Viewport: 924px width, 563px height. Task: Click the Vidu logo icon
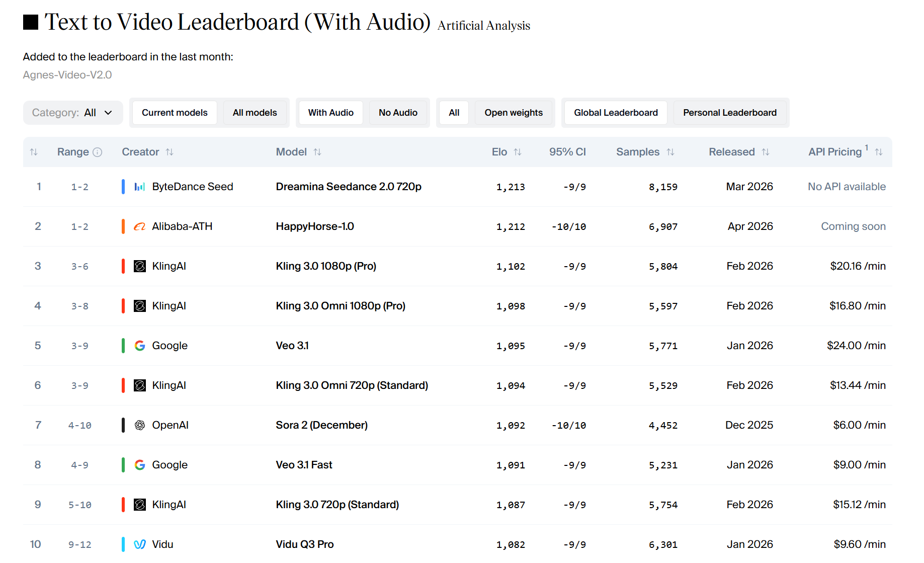coord(140,544)
